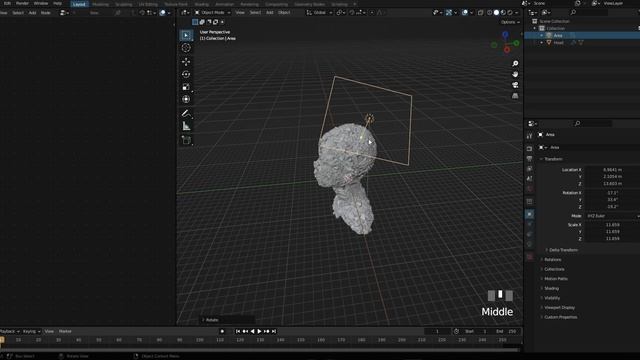This screenshot has height=360, width=640.
Task: Expand the Visibility panel
Action: [x=551, y=298]
